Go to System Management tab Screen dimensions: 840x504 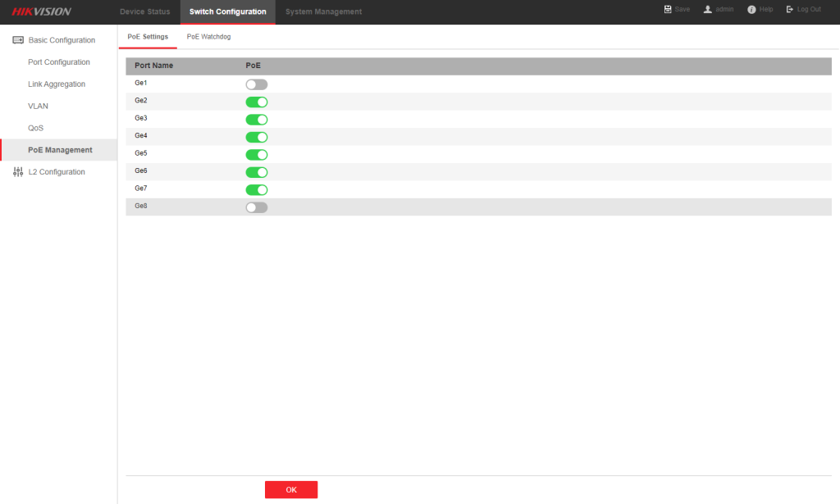point(323,11)
